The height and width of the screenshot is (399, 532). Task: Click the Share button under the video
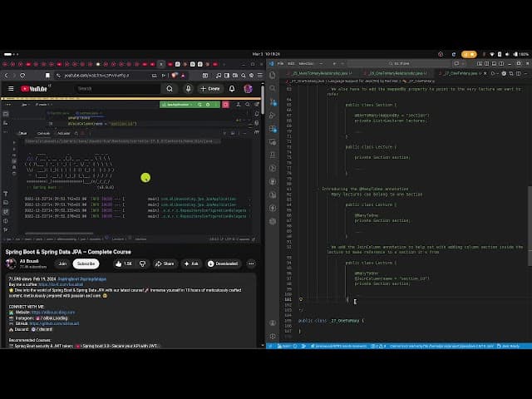coord(165,264)
